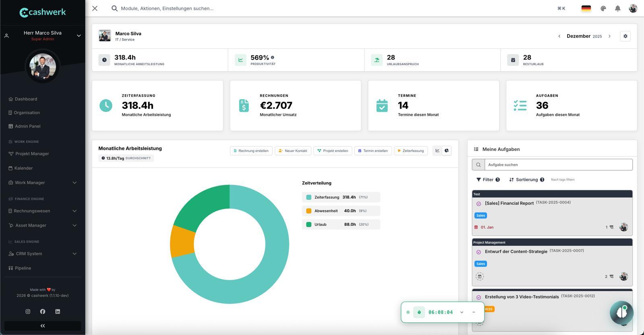
Task: Click the Rechnung erstellen button
Action: click(x=251, y=151)
